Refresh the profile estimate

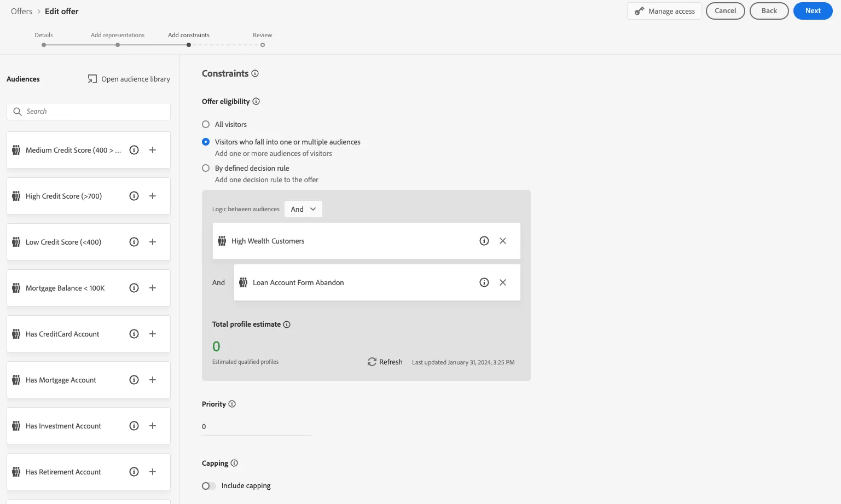[x=385, y=362]
